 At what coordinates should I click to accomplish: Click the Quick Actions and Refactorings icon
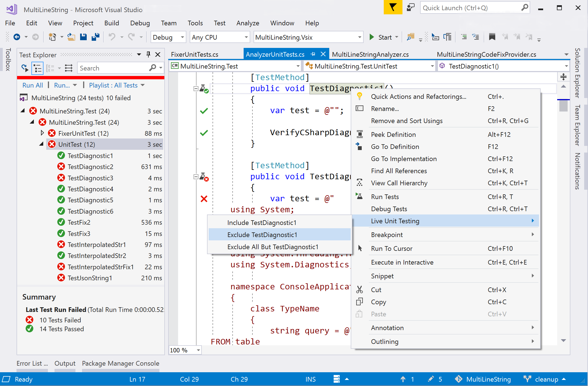(359, 96)
